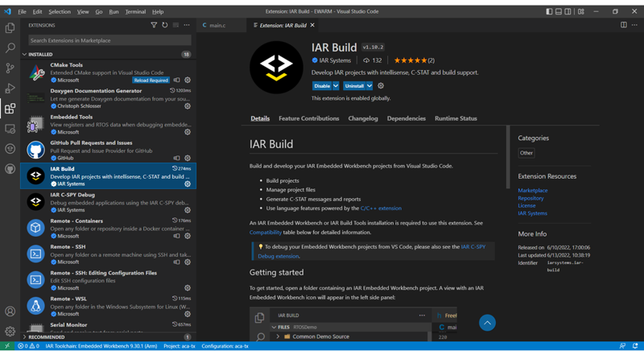Open Source Control view in activity bar

point(10,68)
